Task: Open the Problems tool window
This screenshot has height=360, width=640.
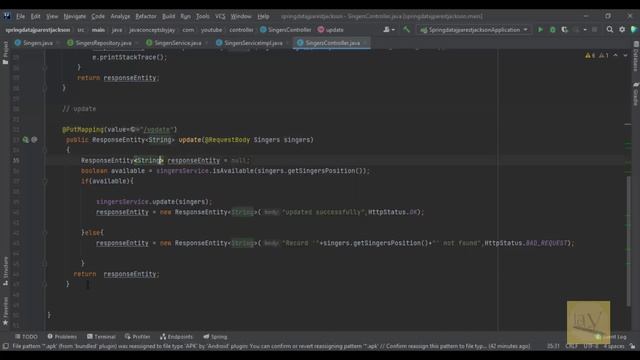Action: (x=62, y=337)
